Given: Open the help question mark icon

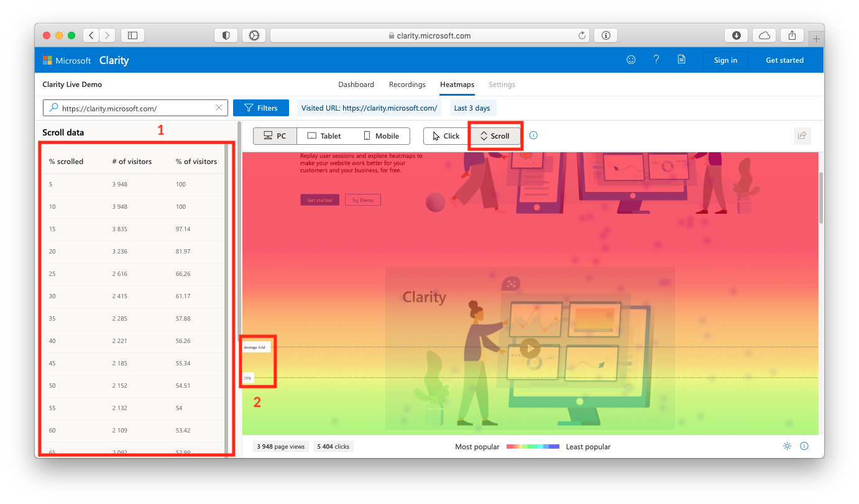Looking at the screenshot, I should pyautogui.click(x=656, y=60).
